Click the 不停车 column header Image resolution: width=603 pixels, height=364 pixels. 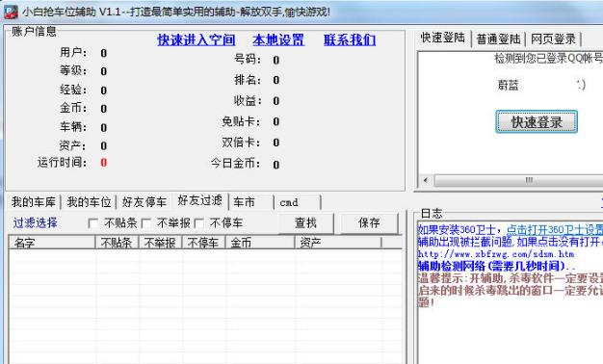tap(203, 243)
